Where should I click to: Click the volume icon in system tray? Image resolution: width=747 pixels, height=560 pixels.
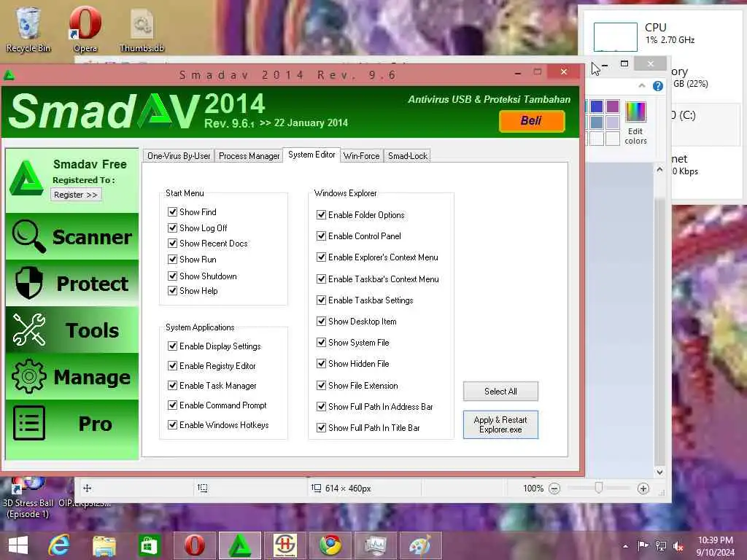point(678,546)
